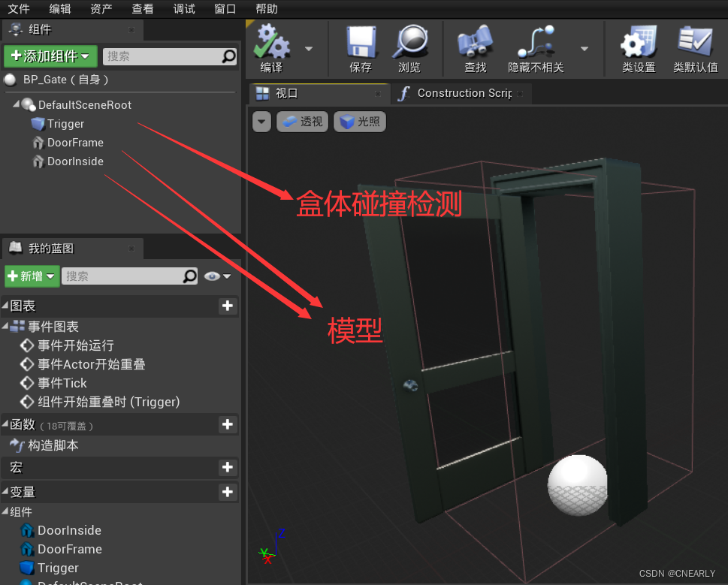This screenshot has width=728, height=585.
Task: Open the Window (窗口) menu
Action: pos(225,9)
